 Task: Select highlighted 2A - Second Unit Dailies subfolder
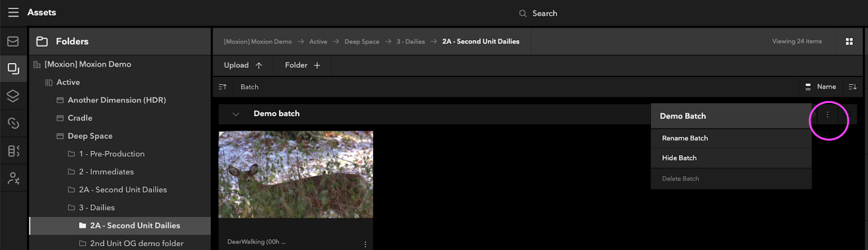[120, 226]
